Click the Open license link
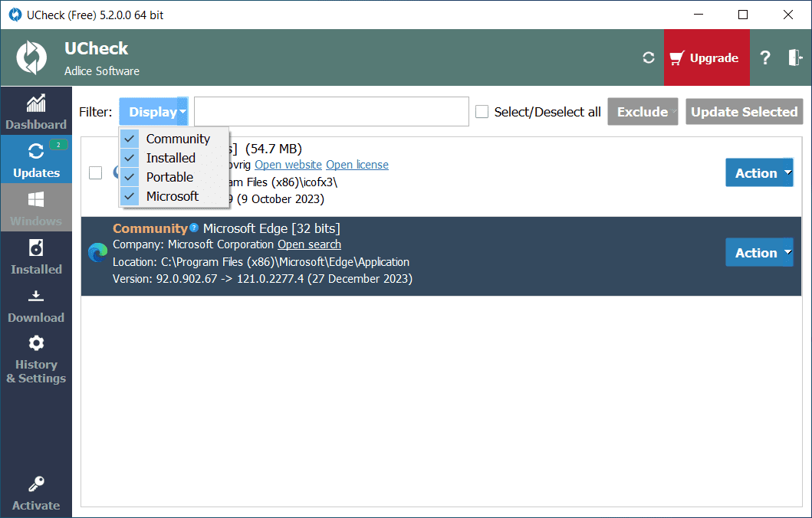812x518 pixels. click(x=357, y=165)
